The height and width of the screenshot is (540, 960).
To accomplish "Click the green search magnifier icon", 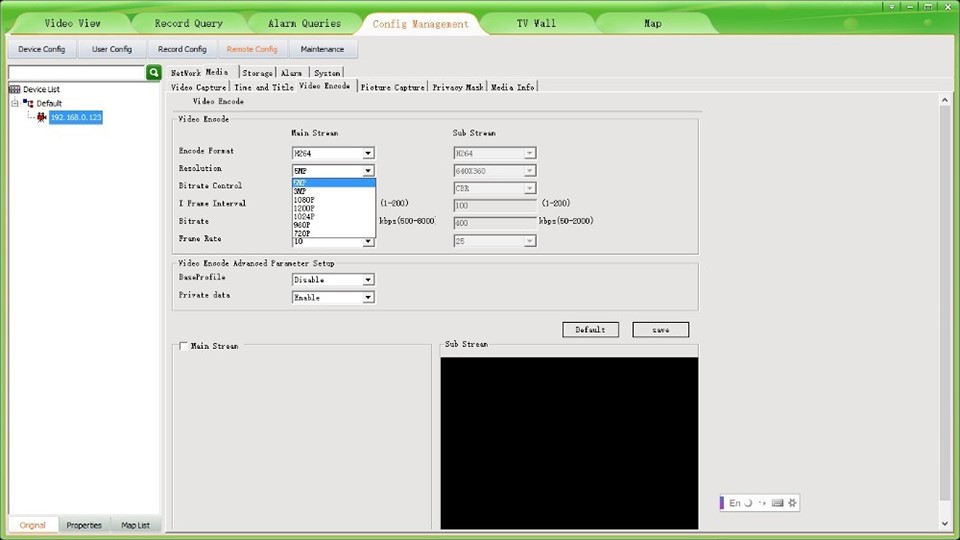I will click(153, 73).
